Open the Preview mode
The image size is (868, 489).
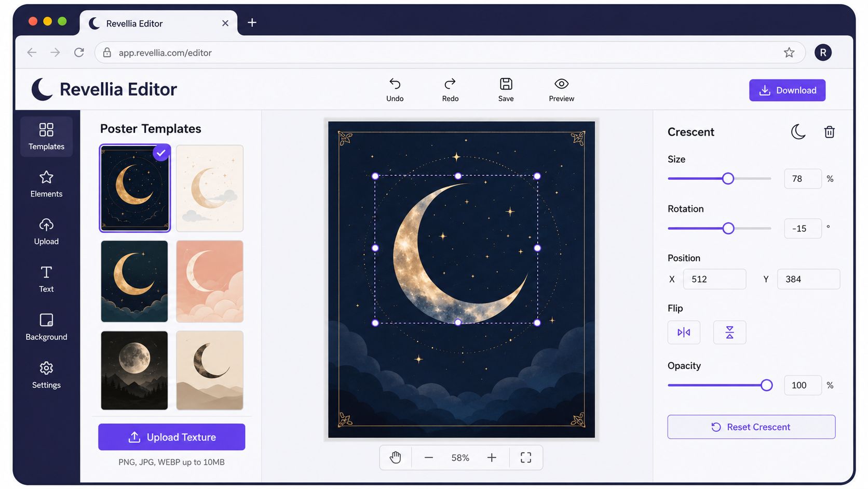coord(561,90)
